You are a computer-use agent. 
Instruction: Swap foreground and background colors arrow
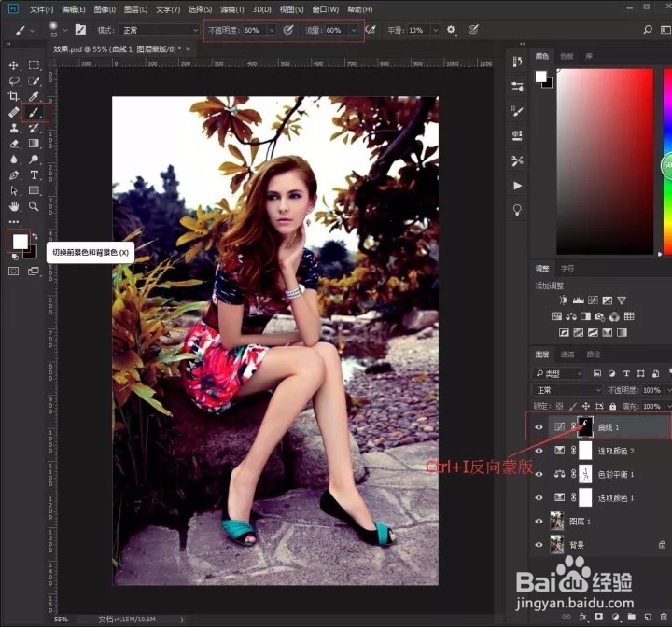pos(35,236)
